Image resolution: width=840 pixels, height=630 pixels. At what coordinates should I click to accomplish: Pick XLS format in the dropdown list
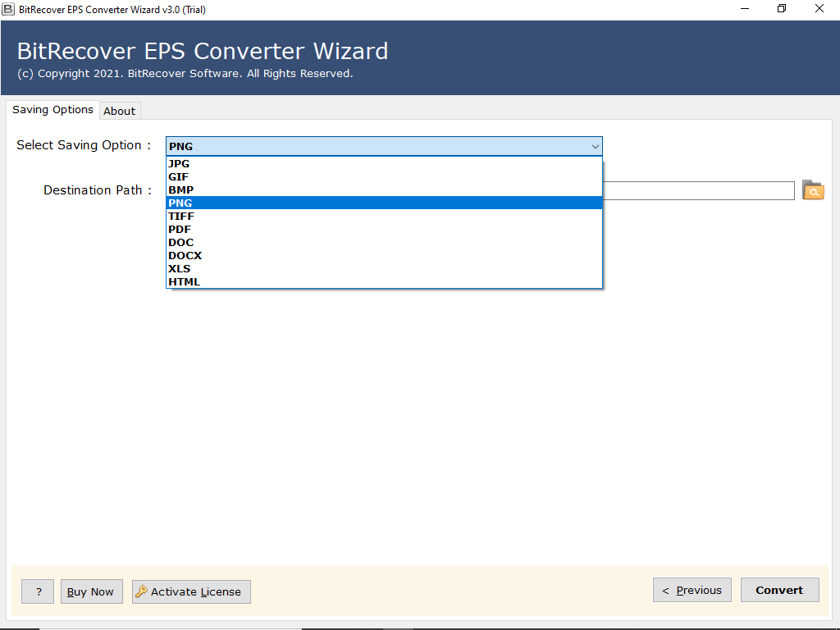(384, 269)
